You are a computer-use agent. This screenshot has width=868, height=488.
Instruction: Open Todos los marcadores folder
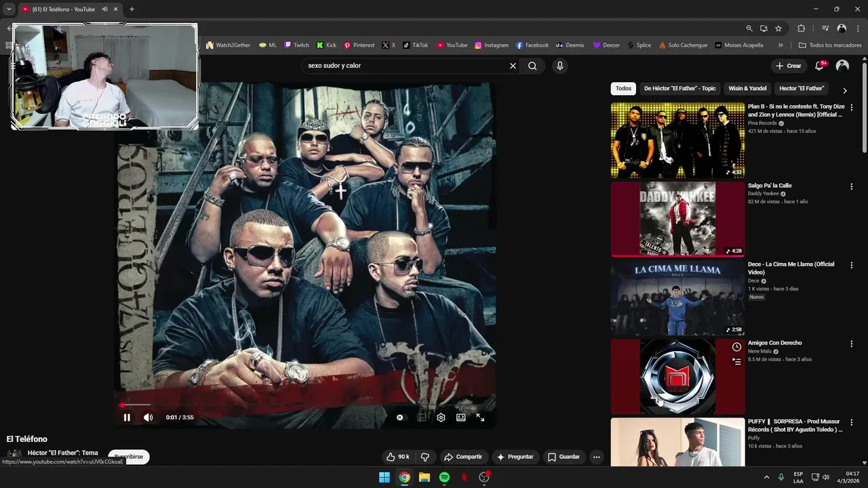coord(830,45)
